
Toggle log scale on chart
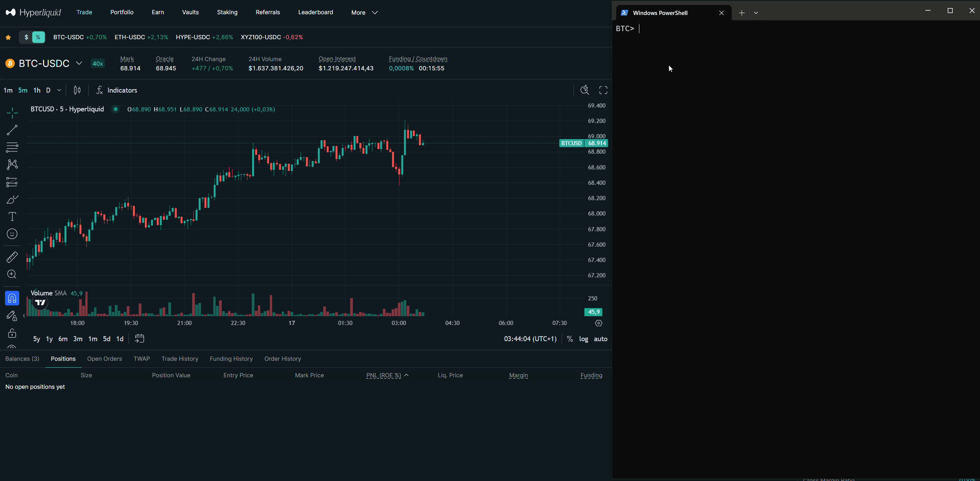(x=583, y=339)
